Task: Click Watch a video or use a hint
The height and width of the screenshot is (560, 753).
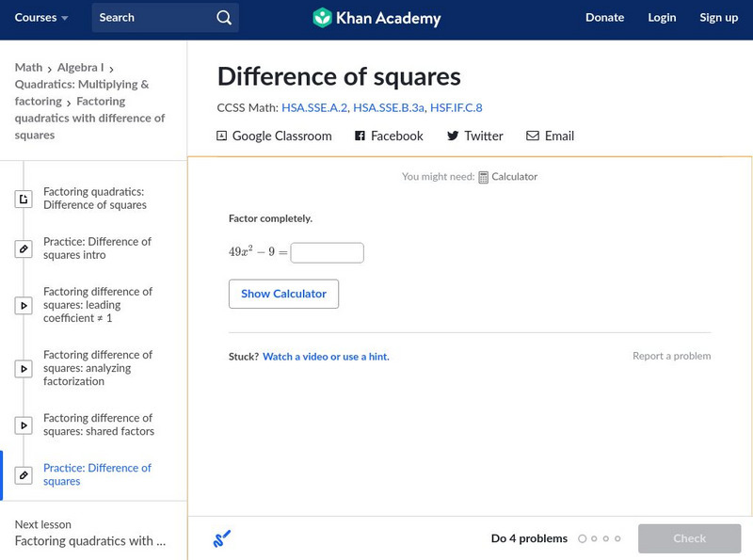Action: click(x=326, y=357)
